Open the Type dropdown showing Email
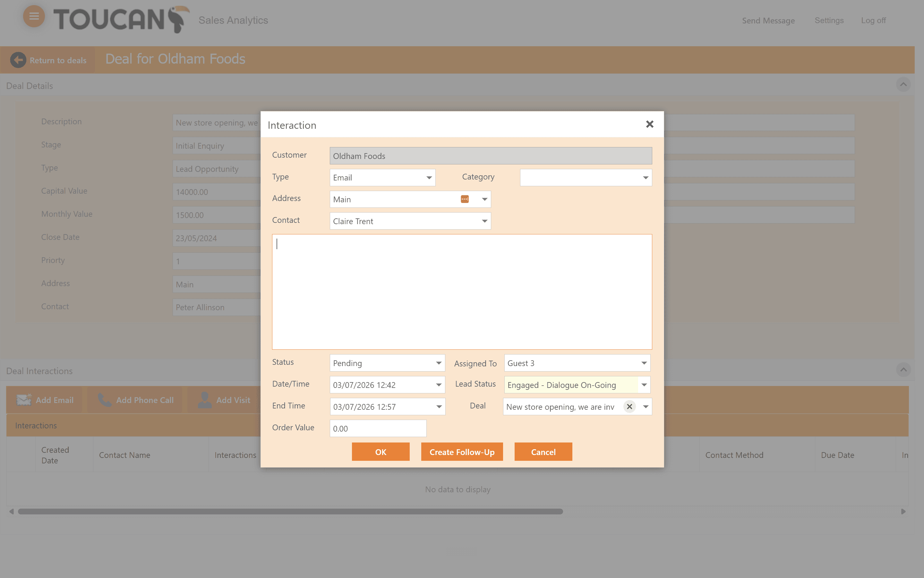Screen dimensions: 924x578 tap(429, 178)
